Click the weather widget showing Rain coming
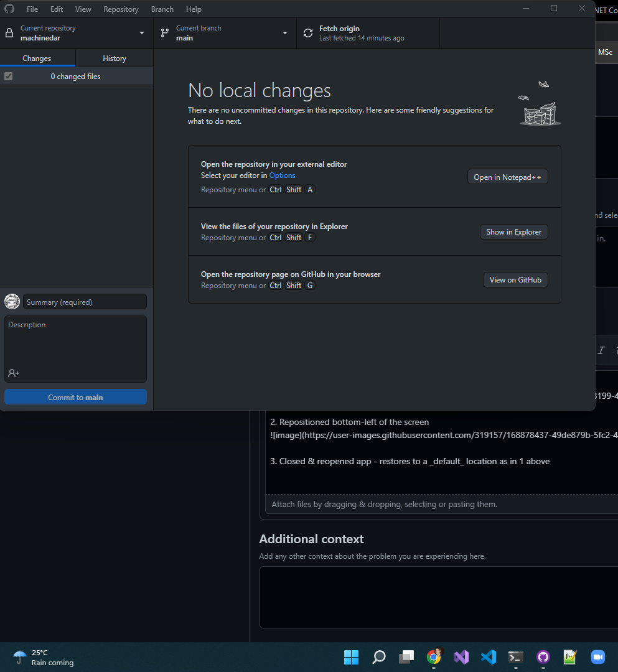The width and height of the screenshot is (618, 672). [40, 656]
